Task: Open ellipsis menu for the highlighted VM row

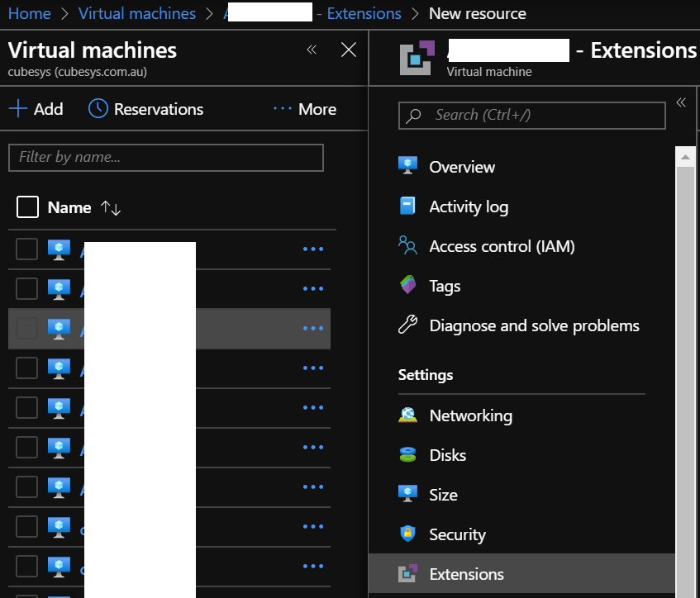Action: [313, 328]
